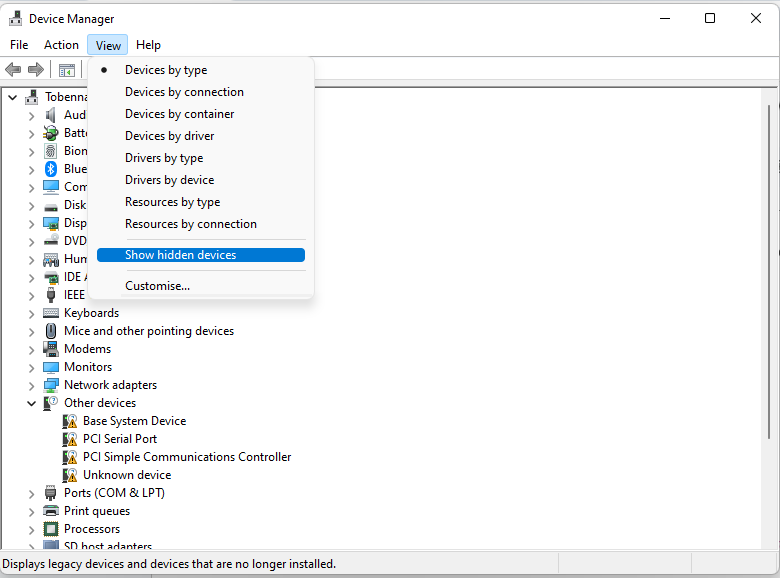The width and height of the screenshot is (780, 578).
Task: Click the Back arrow toolbar icon
Action: click(x=13, y=70)
